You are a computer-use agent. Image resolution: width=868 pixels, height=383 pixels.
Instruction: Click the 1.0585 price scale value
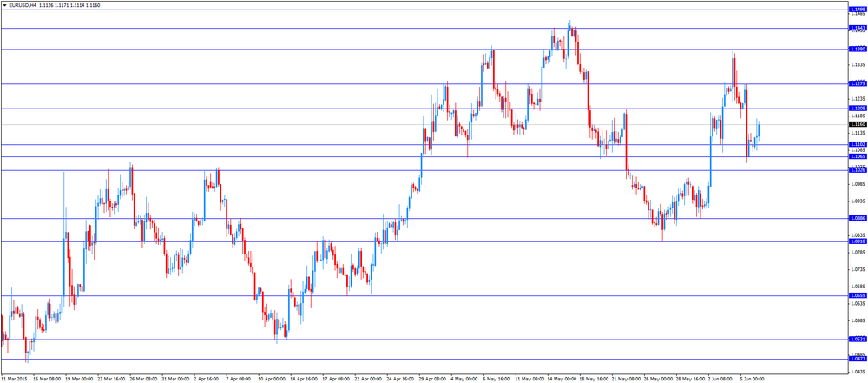(857, 320)
